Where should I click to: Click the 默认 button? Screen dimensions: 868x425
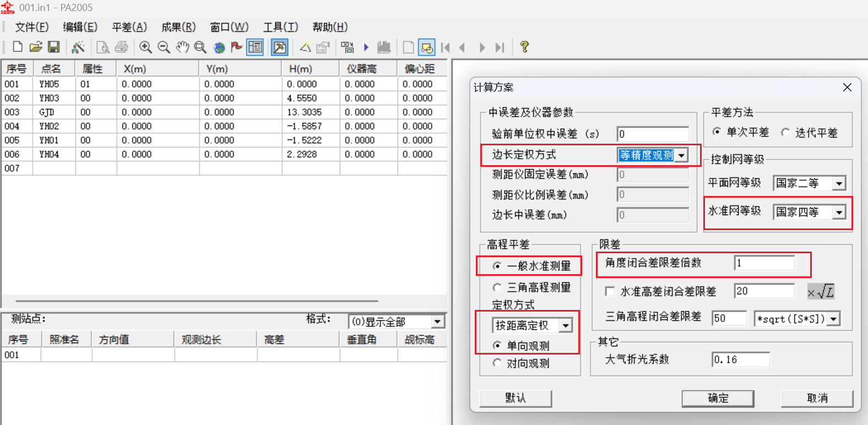click(x=516, y=398)
